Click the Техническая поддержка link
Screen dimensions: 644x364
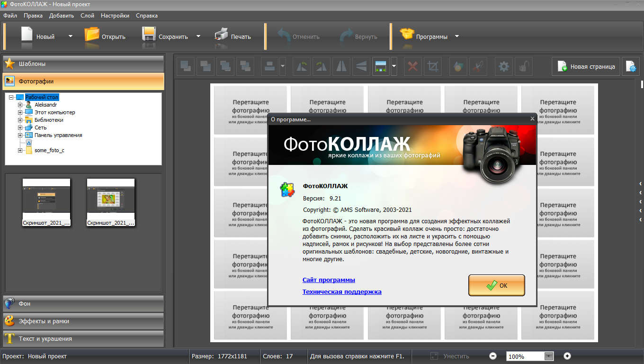point(342,292)
